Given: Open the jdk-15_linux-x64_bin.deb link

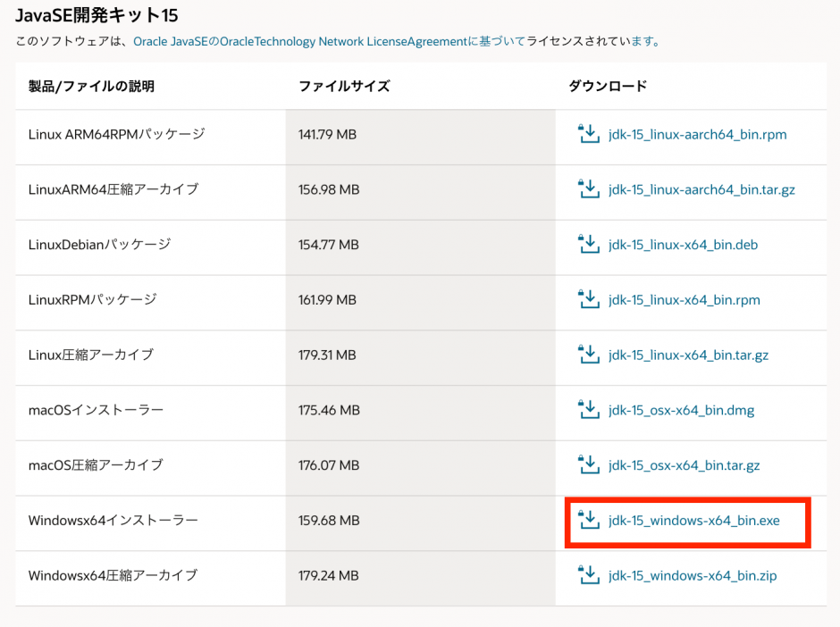Looking at the screenshot, I should click(684, 245).
